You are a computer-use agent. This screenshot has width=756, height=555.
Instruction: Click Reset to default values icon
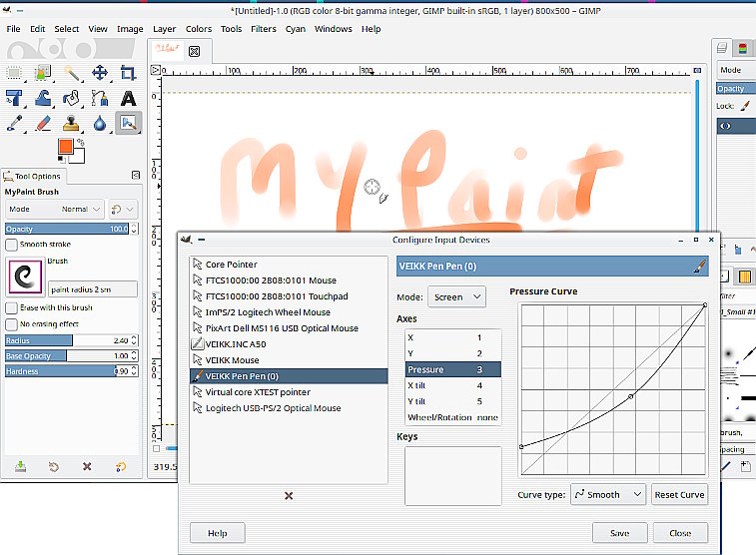click(121, 466)
